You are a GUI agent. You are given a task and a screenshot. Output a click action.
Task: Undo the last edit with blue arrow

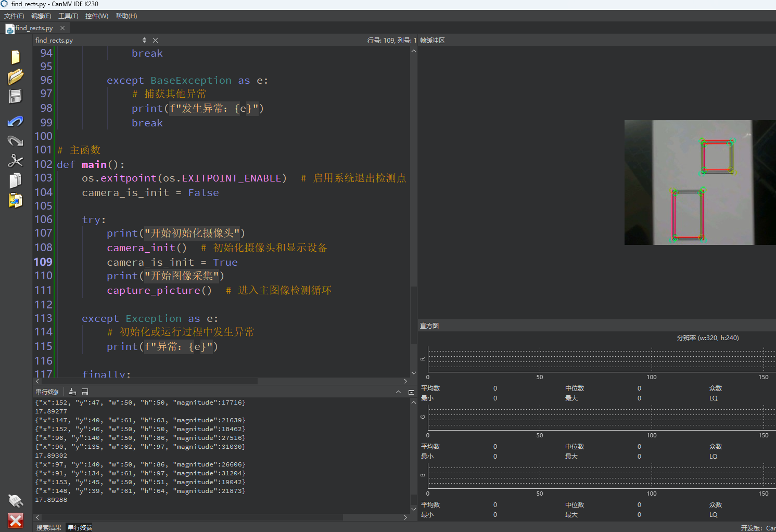click(16, 121)
